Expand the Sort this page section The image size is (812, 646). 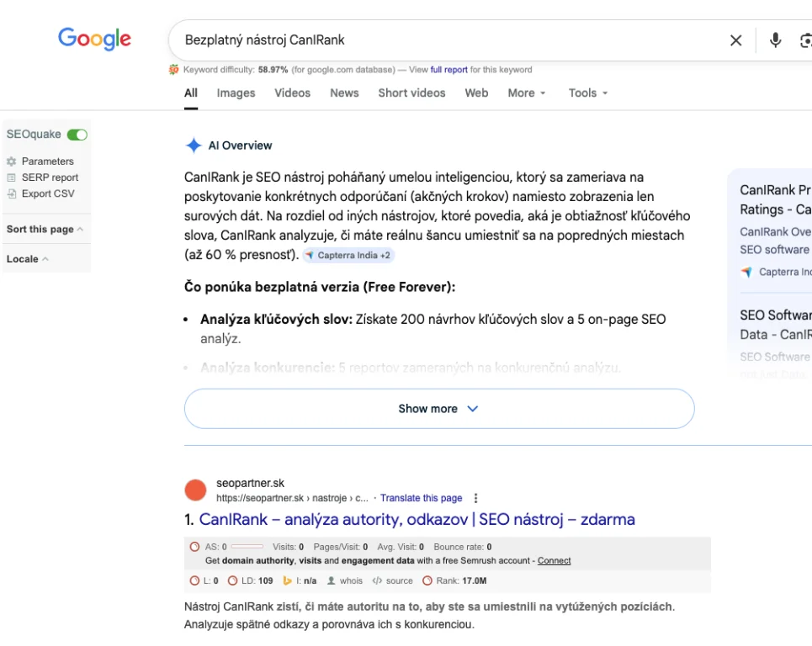(45, 229)
